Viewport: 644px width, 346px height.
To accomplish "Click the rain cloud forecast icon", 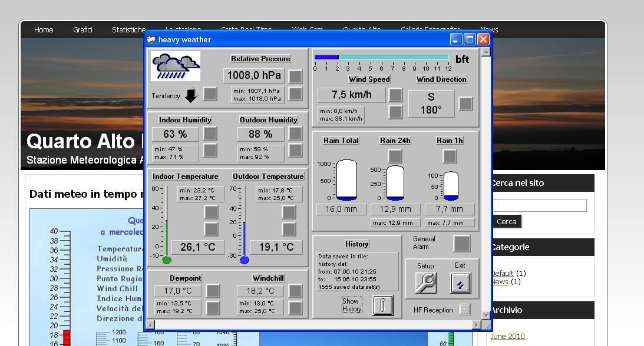I will pyautogui.click(x=176, y=66).
